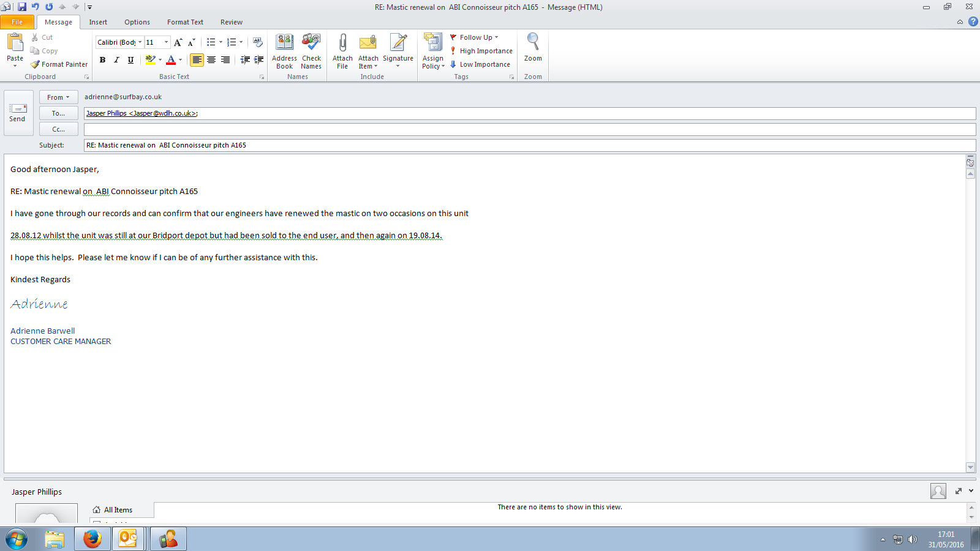
Task: Click the Format Painter tool
Action: [59, 64]
